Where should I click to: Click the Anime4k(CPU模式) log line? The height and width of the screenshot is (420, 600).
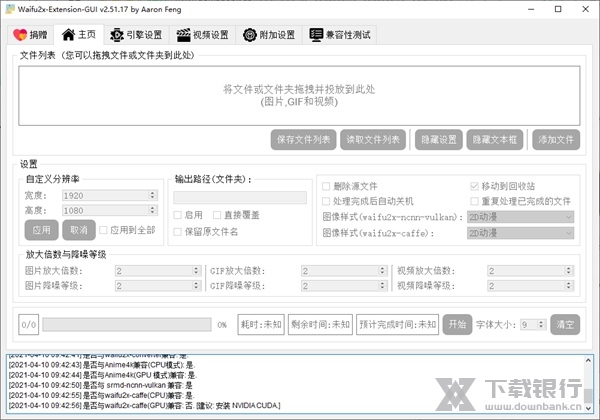(101, 365)
